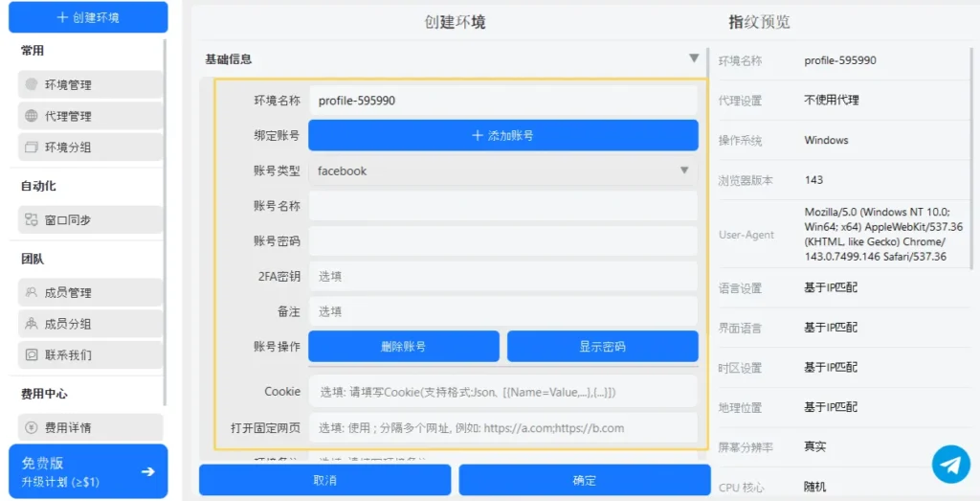Viewport: 980px width, 501px height.
Task: Click the circle icon beside 环境管理
Action: (32, 84)
